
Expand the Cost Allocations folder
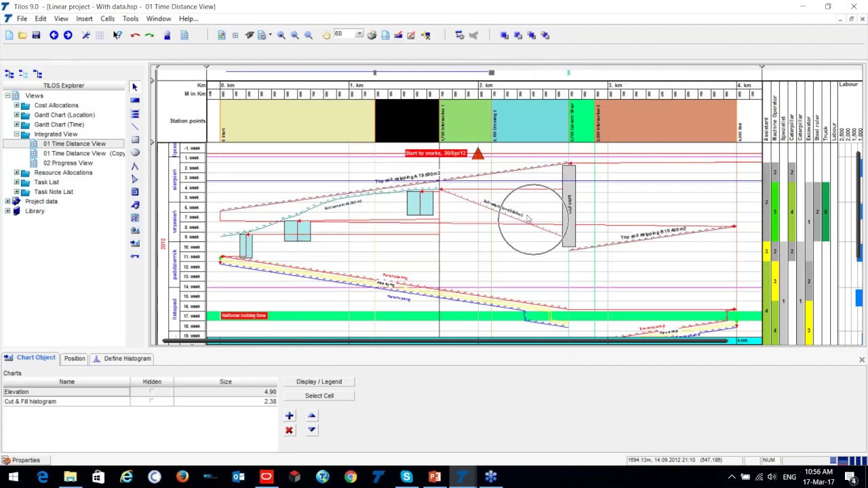pyautogui.click(x=17, y=105)
